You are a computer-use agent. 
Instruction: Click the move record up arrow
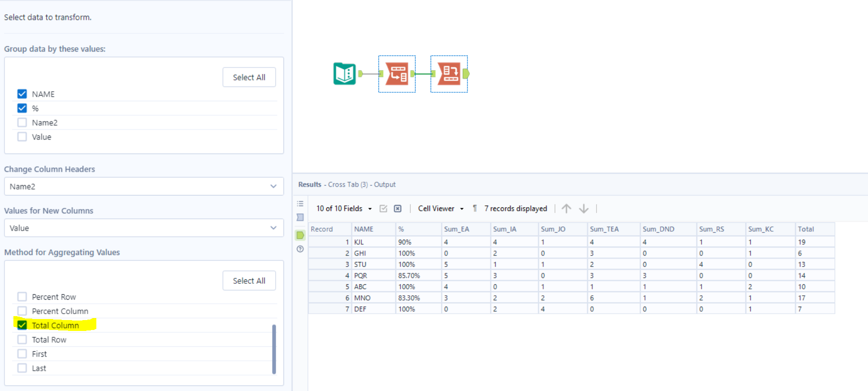(x=566, y=208)
